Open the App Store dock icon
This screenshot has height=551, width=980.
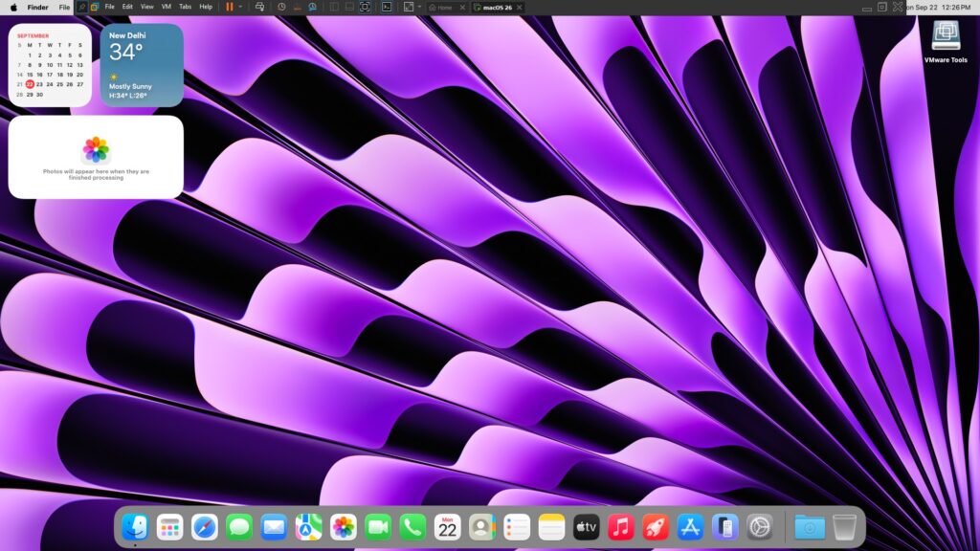pyautogui.click(x=690, y=527)
